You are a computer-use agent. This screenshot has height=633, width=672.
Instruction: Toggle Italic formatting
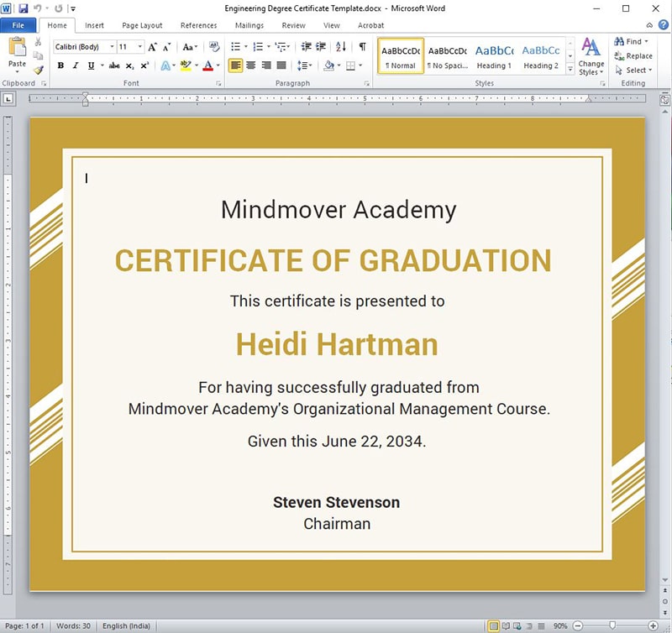coord(75,65)
